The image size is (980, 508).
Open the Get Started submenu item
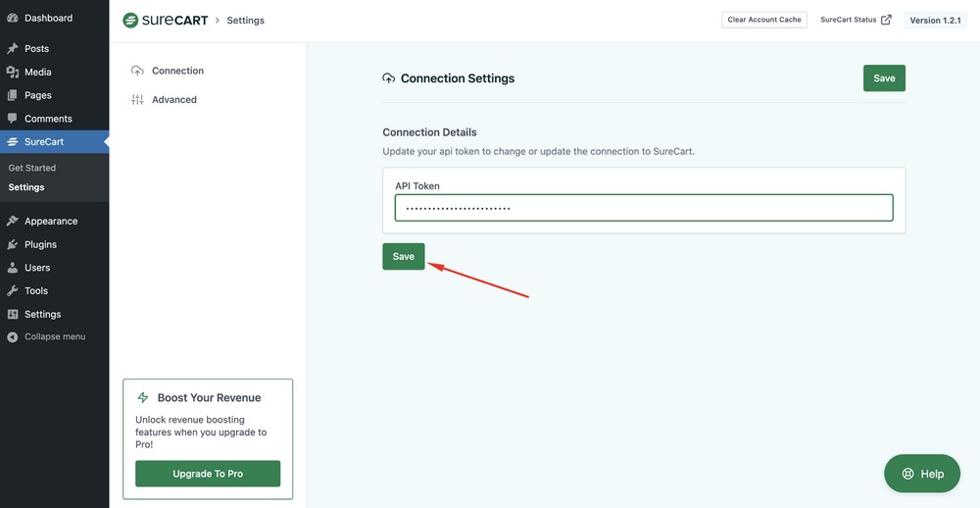pos(32,168)
